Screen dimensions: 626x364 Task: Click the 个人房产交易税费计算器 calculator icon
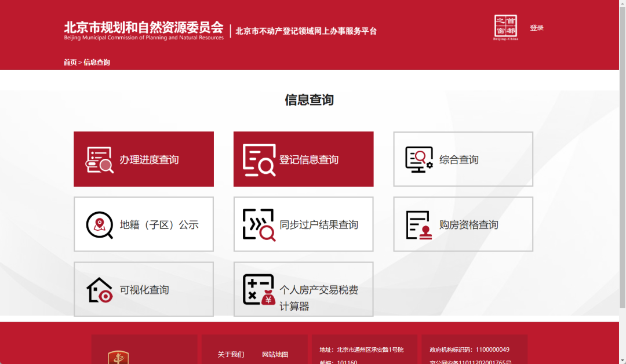(x=259, y=289)
